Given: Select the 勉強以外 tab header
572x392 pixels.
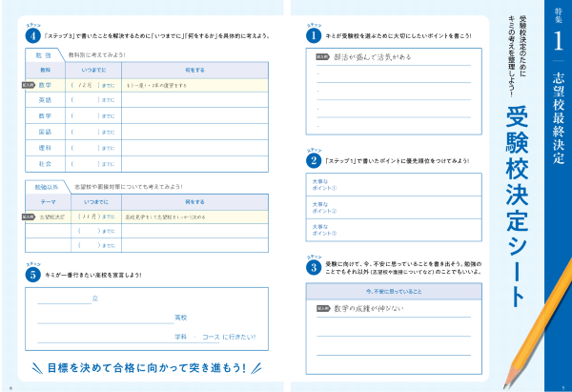Looking at the screenshot, I should (x=45, y=187).
